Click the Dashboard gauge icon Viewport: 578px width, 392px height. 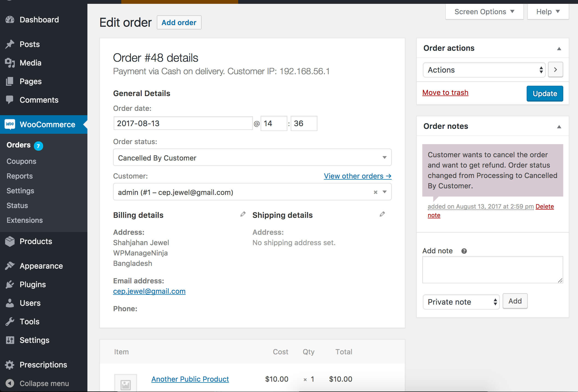(10, 20)
